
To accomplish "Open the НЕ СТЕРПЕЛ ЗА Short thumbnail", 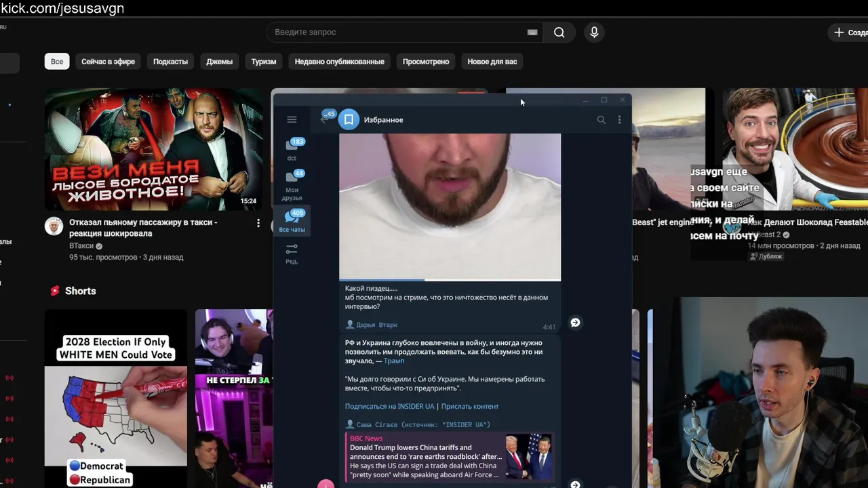I will point(234,399).
